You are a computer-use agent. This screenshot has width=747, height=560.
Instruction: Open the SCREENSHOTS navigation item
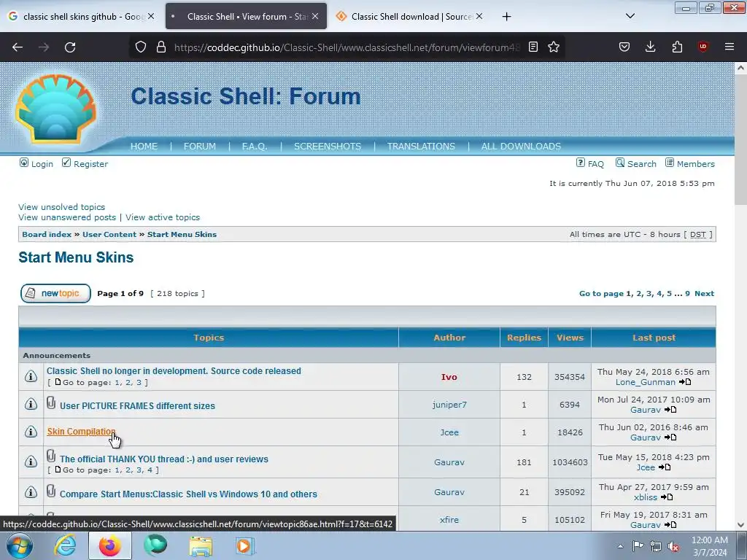(328, 147)
